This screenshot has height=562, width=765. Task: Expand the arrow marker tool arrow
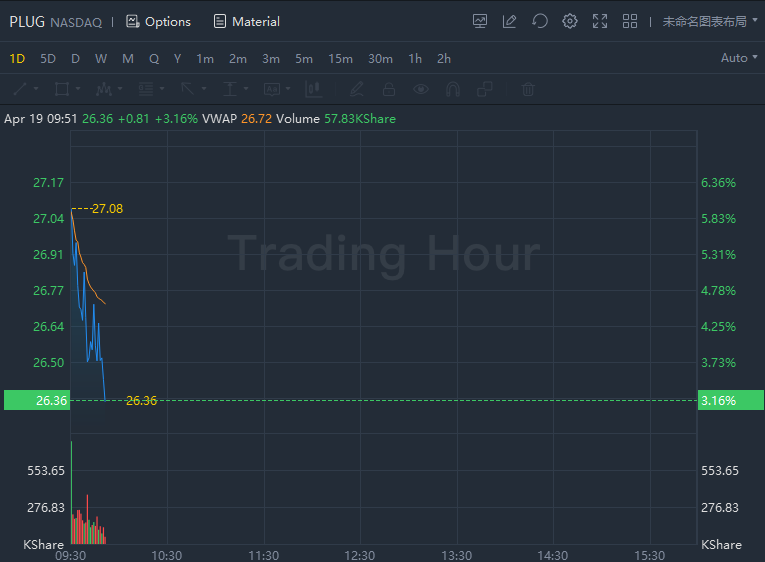pos(204,89)
